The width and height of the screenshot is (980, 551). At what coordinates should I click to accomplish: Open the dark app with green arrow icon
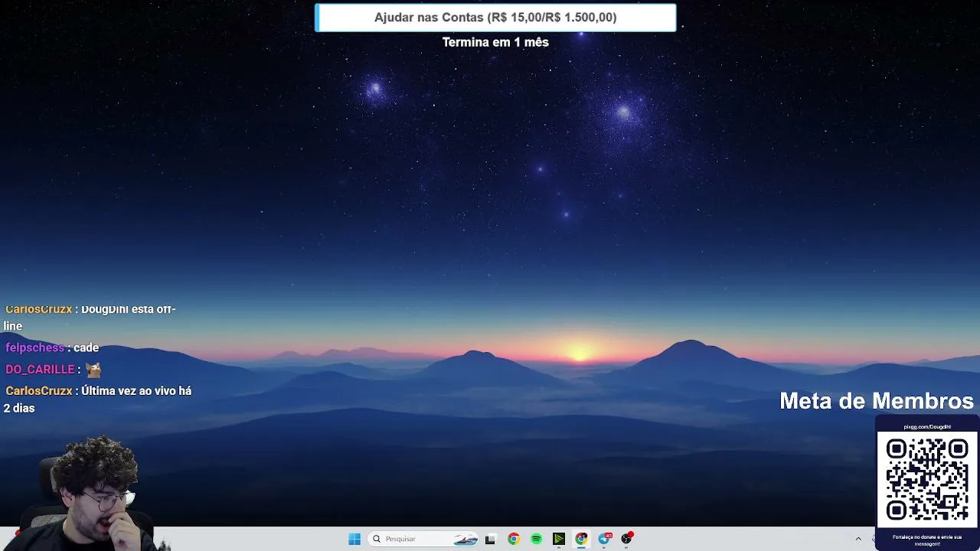coord(559,539)
